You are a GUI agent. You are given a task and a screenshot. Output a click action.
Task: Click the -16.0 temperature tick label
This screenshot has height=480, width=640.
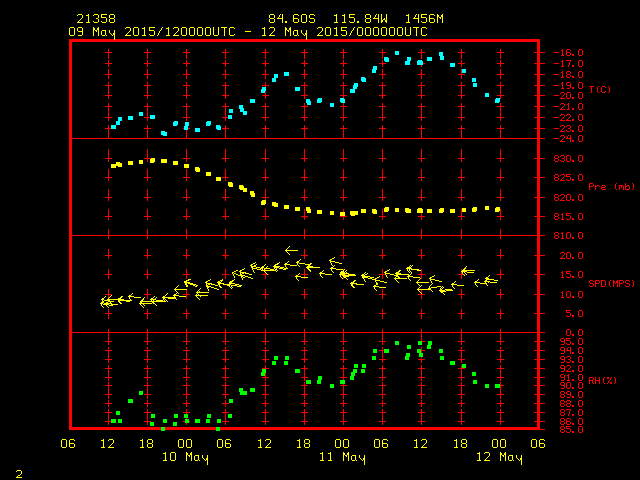[x=568, y=53]
